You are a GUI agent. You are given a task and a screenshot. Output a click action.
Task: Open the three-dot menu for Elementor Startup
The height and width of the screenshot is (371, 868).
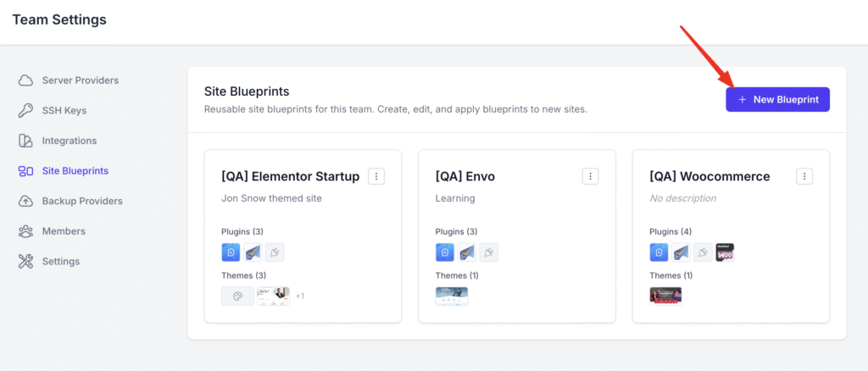[376, 176]
